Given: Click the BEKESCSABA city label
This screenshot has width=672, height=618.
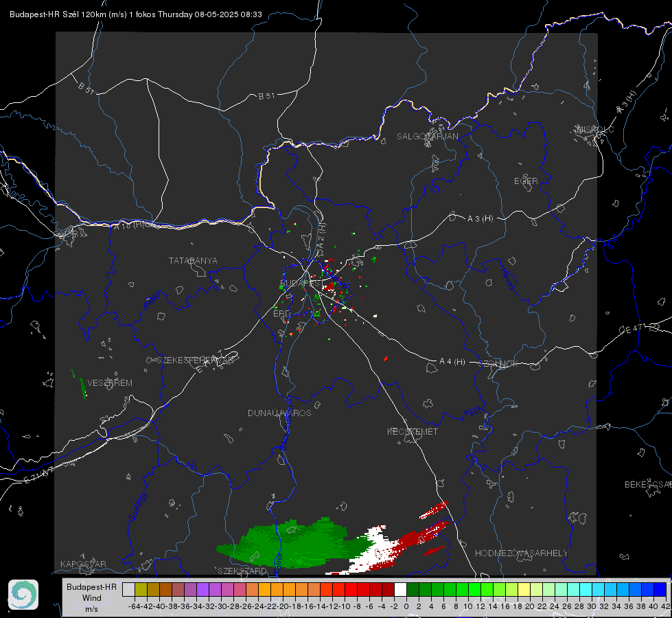Looking at the screenshot, I should click(648, 484).
